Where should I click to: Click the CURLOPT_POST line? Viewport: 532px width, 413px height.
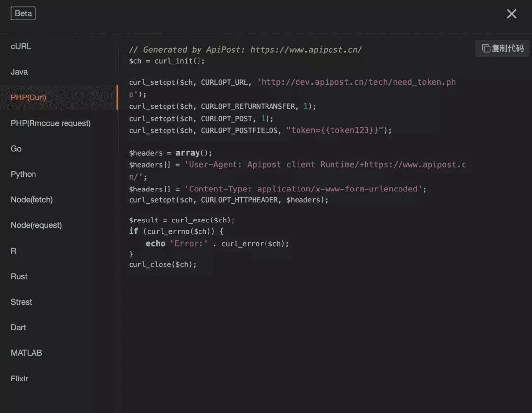point(201,119)
